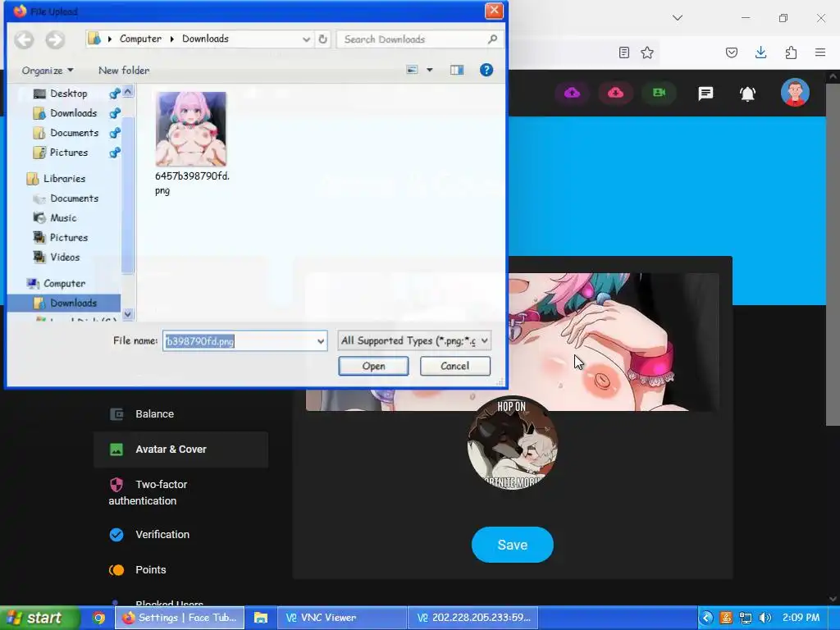
Task: Open the File name history dropdown
Action: click(x=321, y=341)
